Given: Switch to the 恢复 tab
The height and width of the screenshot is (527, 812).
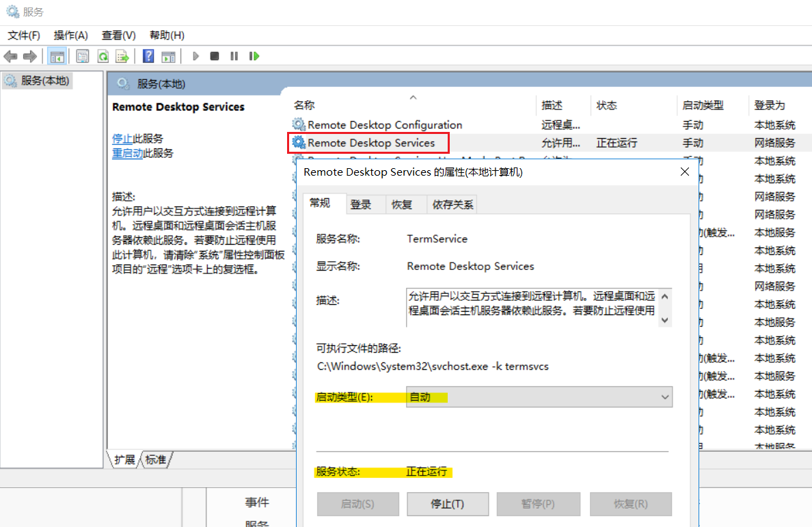Looking at the screenshot, I should point(402,204).
